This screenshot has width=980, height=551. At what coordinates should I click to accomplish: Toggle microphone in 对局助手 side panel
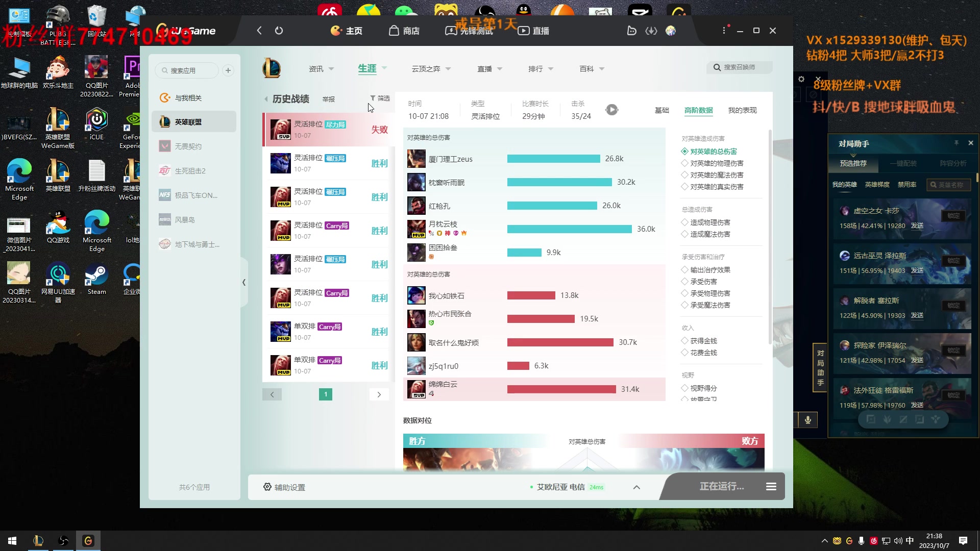(x=807, y=420)
